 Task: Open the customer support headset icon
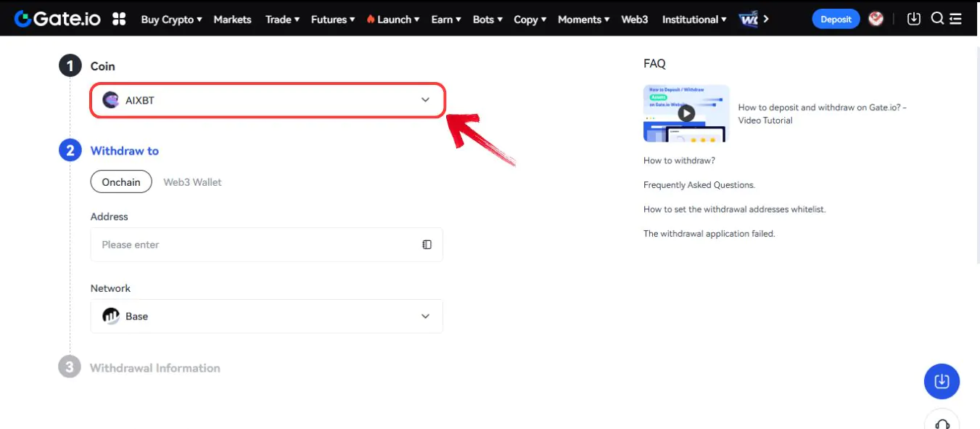tap(942, 423)
